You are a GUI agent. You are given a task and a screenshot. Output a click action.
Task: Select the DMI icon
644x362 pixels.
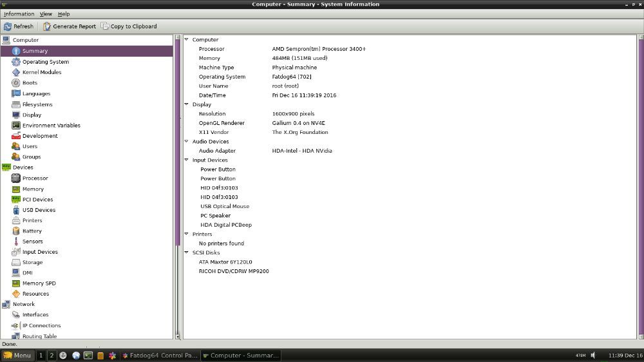click(x=16, y=273)
